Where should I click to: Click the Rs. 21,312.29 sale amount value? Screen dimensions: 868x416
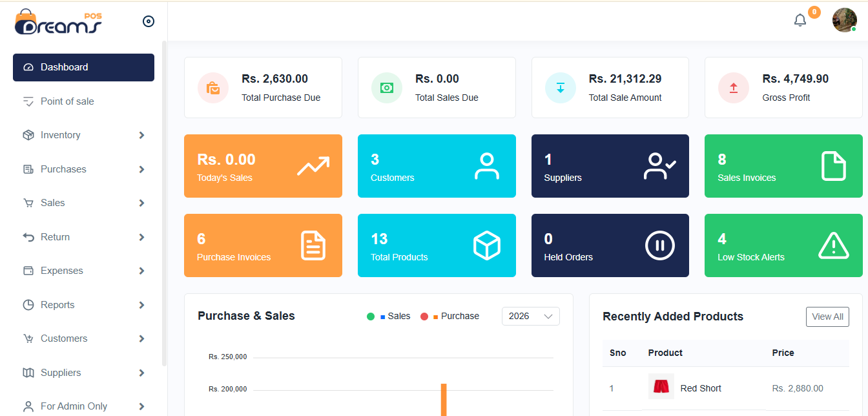click(625, 79)
